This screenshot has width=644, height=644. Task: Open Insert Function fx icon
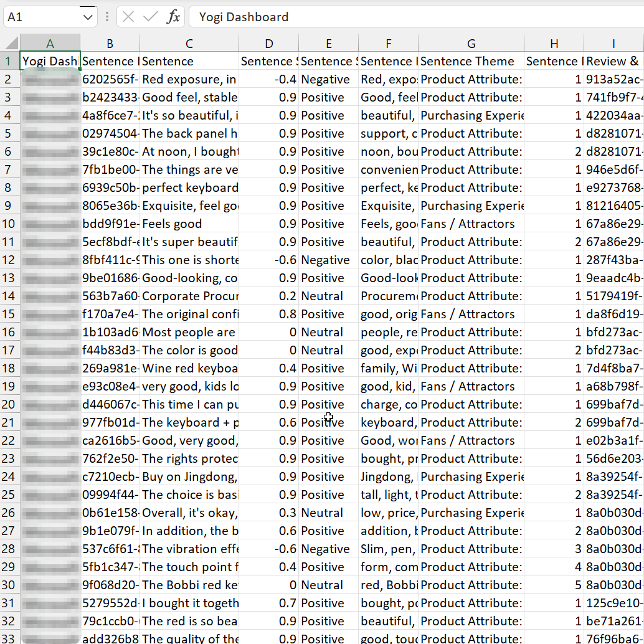click(x=173, y=17)
